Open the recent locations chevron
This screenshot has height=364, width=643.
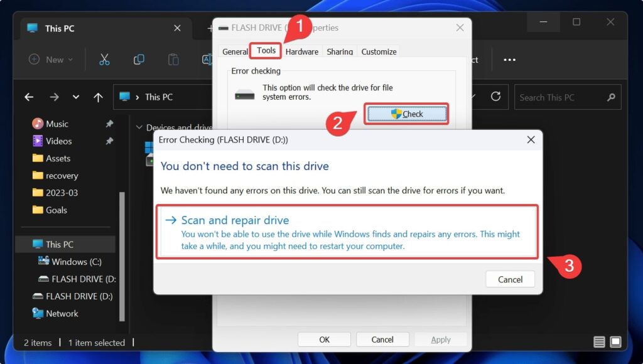[x=76, y=97]
